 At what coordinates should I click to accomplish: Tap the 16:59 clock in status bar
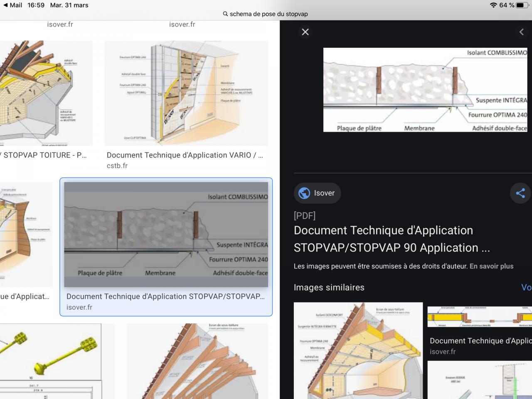[36, 5]
